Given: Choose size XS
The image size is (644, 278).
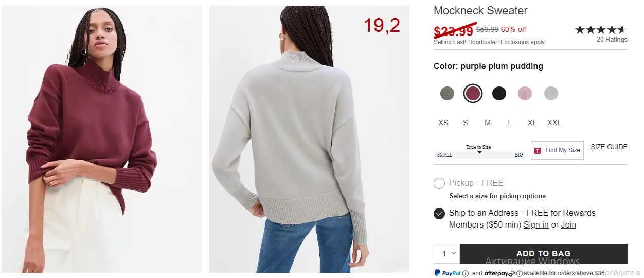Looking at the screenshot, I should 443,123.
